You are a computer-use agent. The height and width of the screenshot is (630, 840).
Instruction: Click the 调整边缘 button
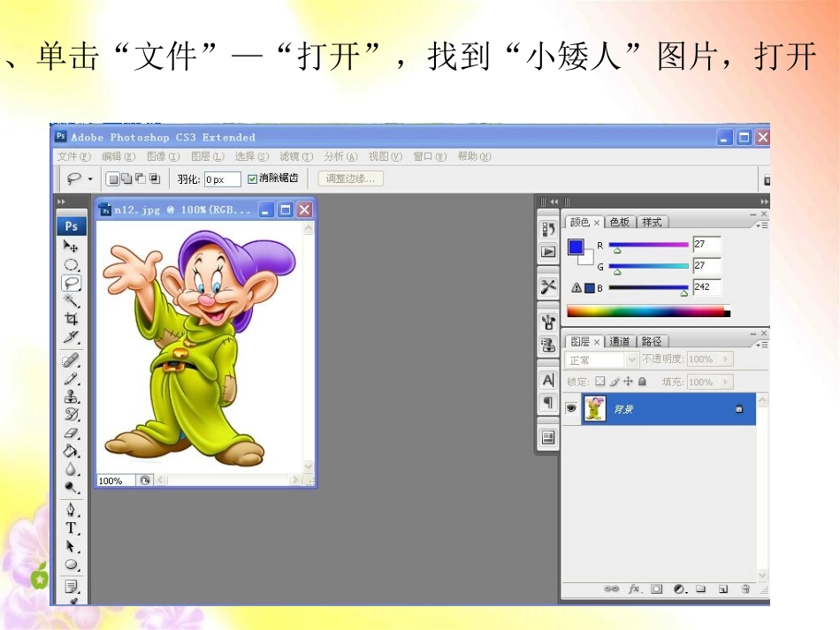[x=350, y=178]
